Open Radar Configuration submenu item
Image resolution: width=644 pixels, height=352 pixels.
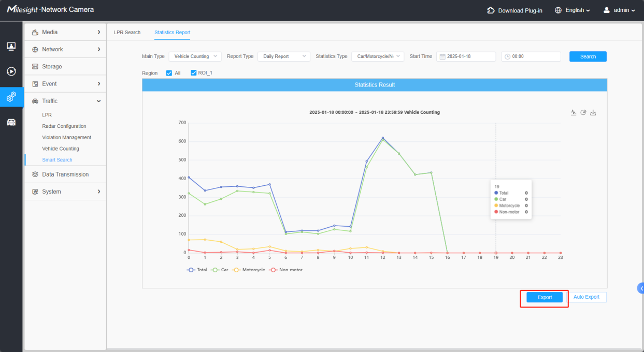coord(64,126)
